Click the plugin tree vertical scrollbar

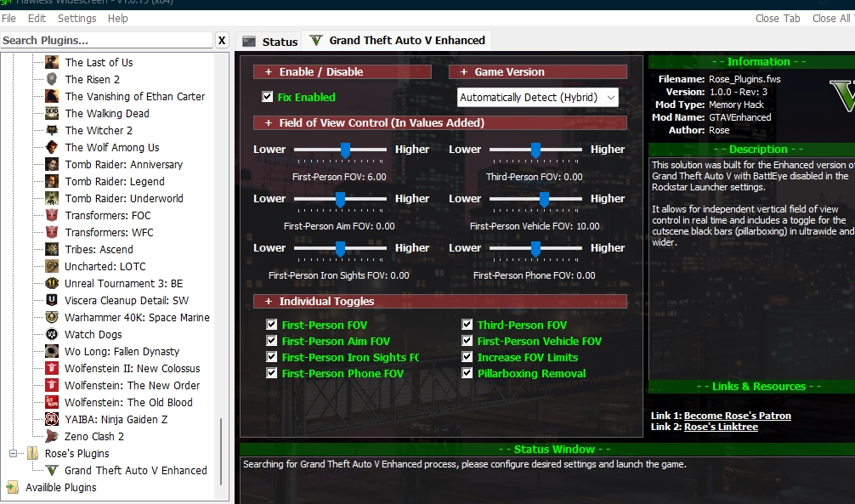[221, 451]
